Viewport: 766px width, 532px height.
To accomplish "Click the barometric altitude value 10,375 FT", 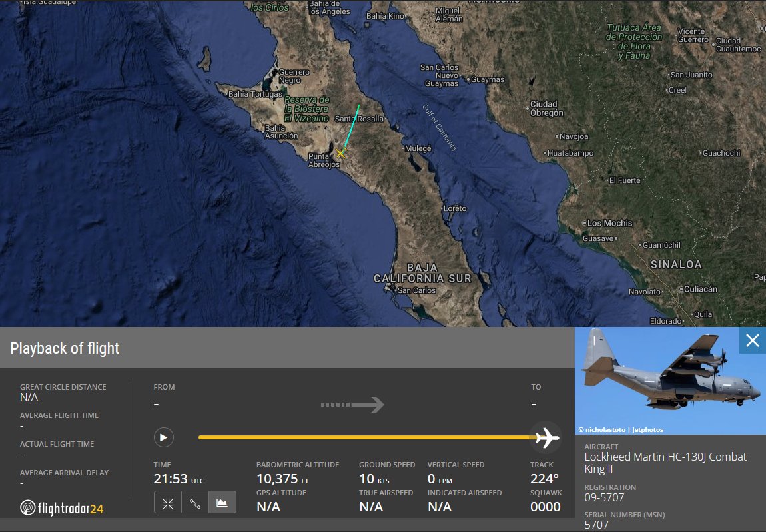I will (x=283, y=479).
